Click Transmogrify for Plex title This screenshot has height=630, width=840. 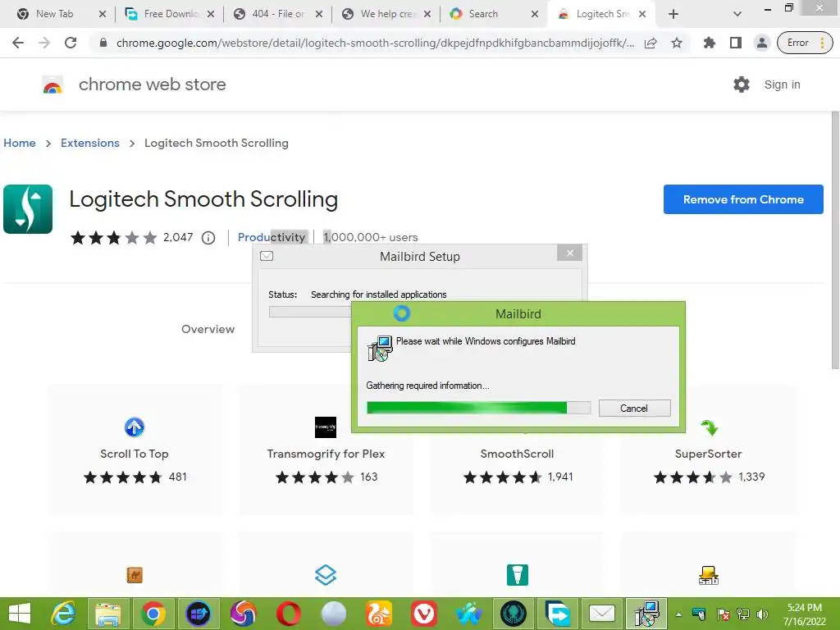pyautogui.click(x=326, y=454)
